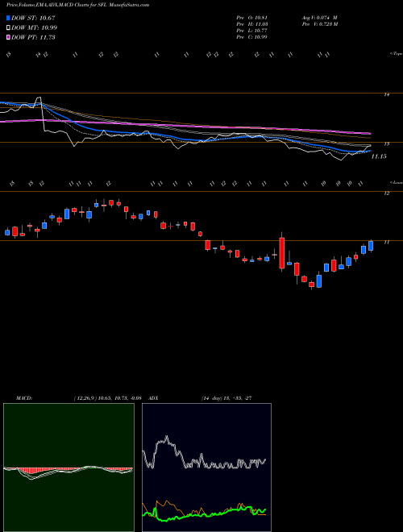Select the 'DOW ST: 10.67' label
Viewport: 403px width, 532px height.
point(33,18)
